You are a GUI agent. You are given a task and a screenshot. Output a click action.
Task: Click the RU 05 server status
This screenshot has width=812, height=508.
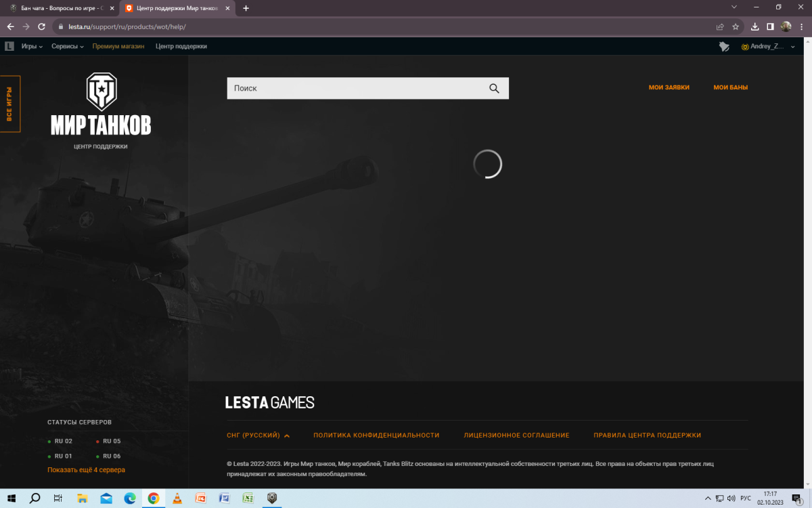point(108,442)
